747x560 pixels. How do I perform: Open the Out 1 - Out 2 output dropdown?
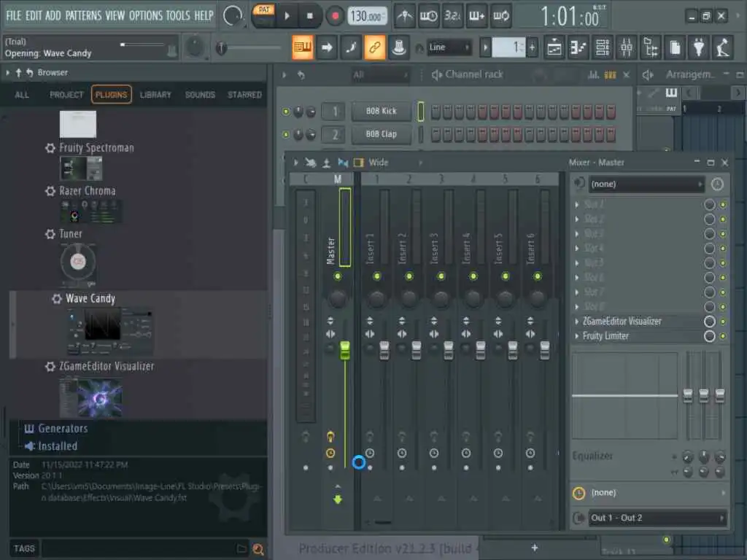pyautogui.click(x=657, y=518)
